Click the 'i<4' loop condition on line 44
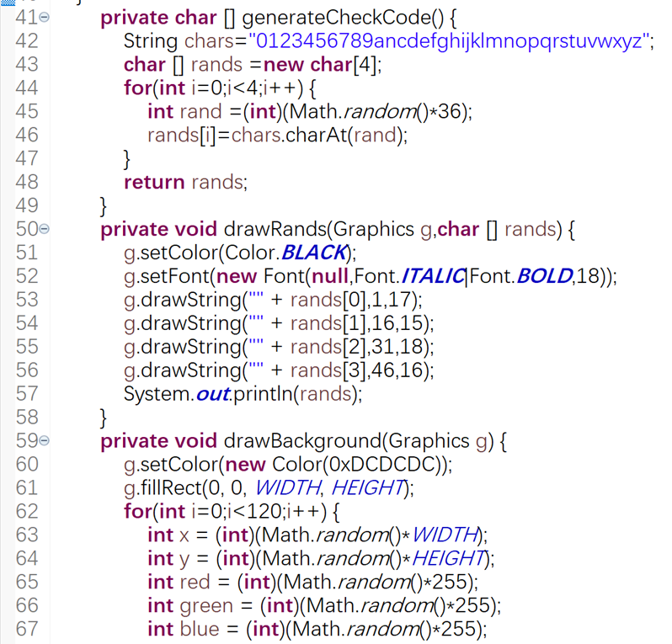672x644 pixels. tap(243, 88)
